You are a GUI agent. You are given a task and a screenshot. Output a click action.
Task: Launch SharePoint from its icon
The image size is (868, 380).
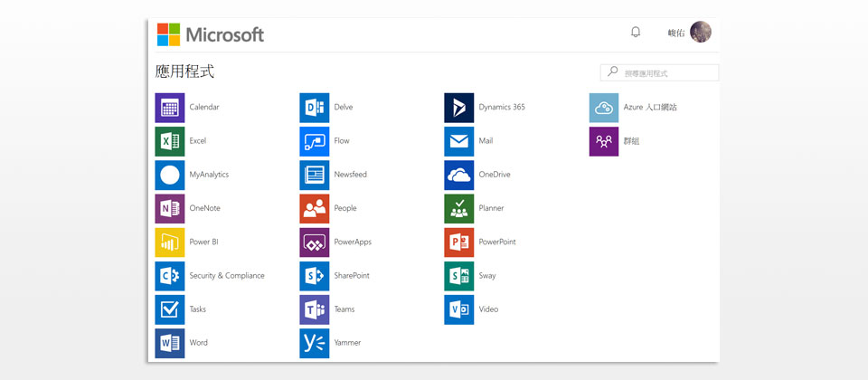[315, 276]
